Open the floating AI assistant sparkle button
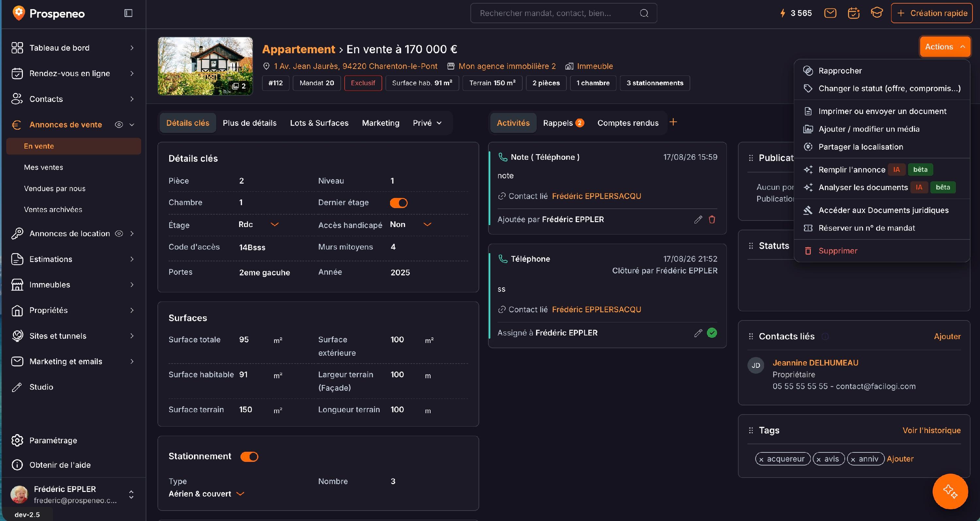 (x=950, y=491)
